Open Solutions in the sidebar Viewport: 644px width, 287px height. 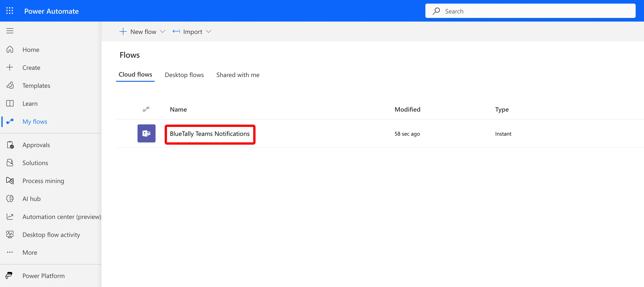[35, 163]
